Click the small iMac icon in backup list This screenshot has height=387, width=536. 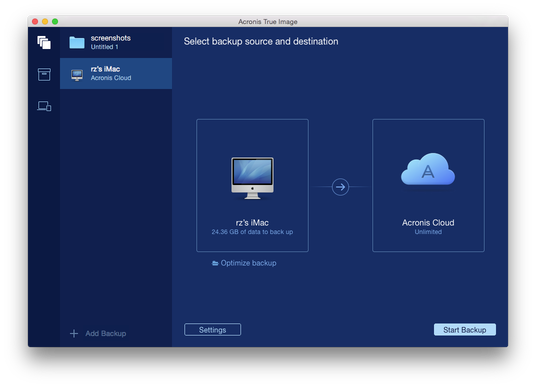[77, 75]
